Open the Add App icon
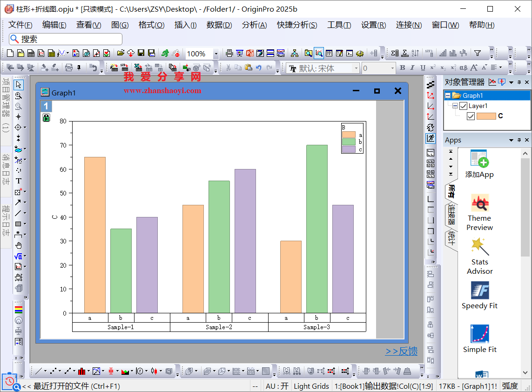The width and height of the screenshot is (532, 392). pyautogui.click(x=479, y=164)
